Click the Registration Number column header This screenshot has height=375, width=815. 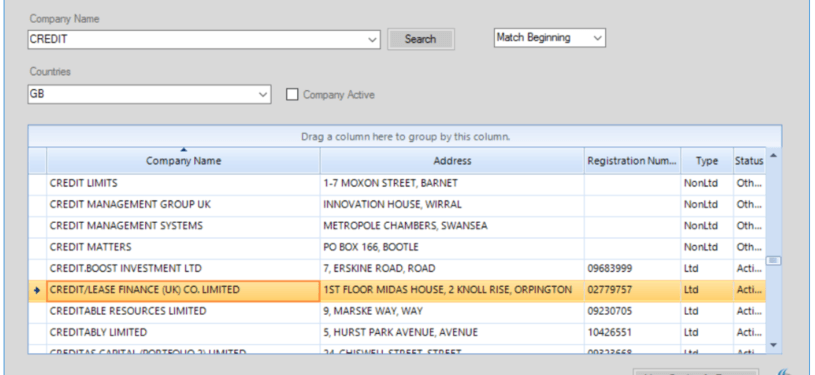click(633, 161)
